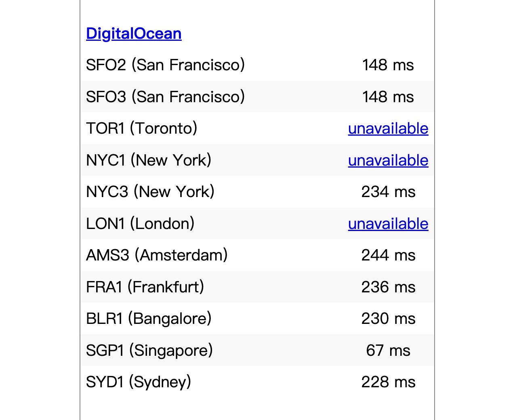Click the LON1 (London) region name
This screenshot has height=420, width=517.
click(x=140, y=224)
